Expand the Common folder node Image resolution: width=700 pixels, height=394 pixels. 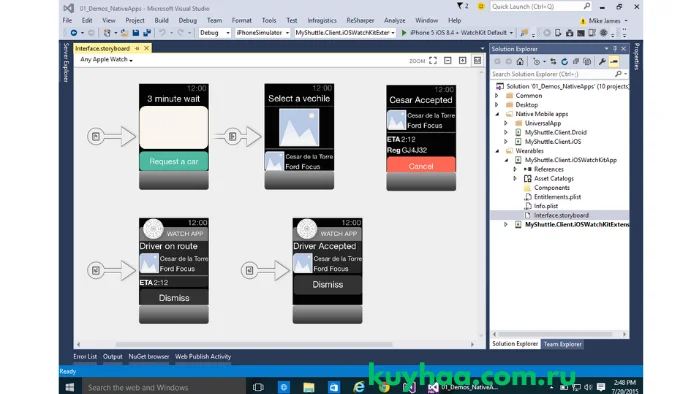click(x=497, y=95)
